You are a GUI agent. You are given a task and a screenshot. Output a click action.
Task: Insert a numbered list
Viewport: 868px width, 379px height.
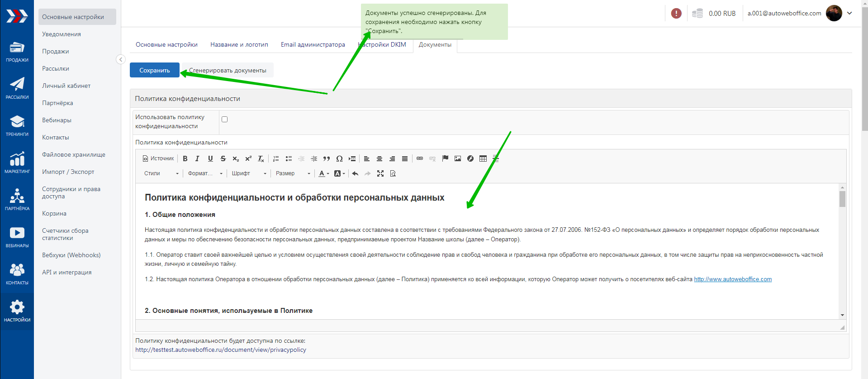click(276, 158)
